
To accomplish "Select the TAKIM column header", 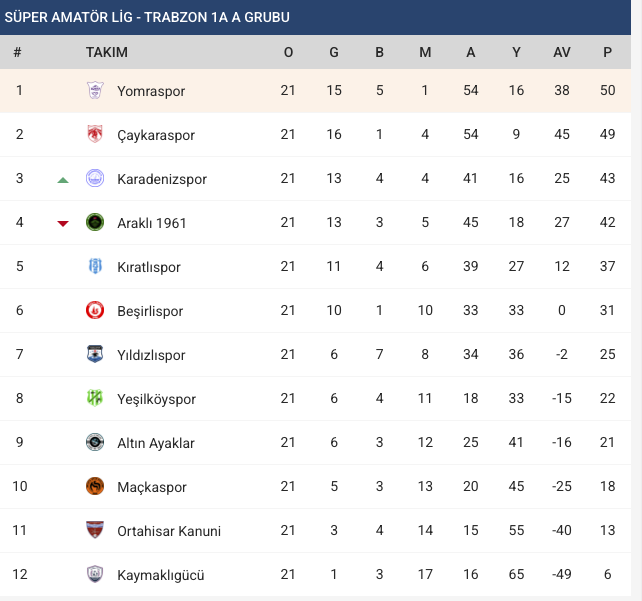I will (107, 52).
